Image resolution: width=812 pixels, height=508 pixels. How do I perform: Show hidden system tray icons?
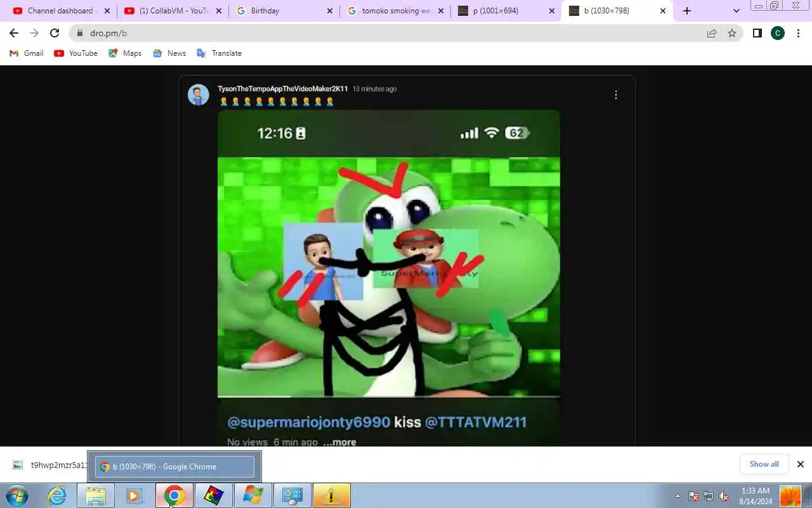(x=678, y=496)
